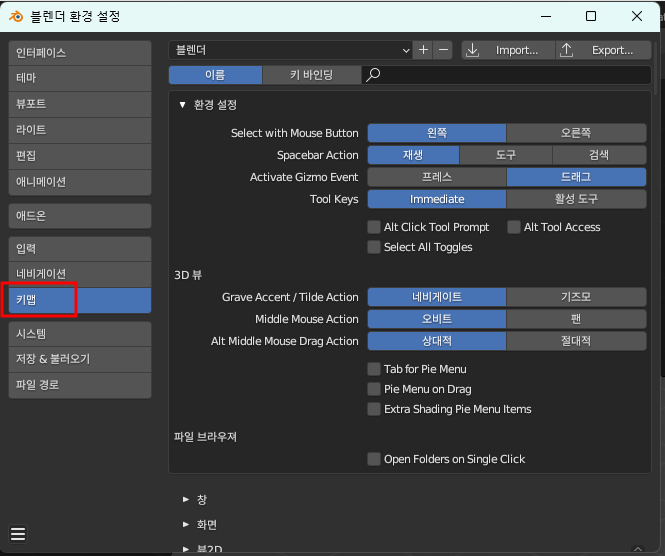Open the 블렌더 keymap preset dropdown

[x=291, y=50]
